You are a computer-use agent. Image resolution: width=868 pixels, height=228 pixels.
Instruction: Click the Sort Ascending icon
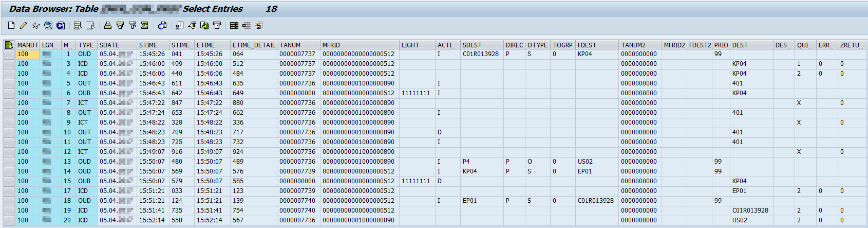107,25
